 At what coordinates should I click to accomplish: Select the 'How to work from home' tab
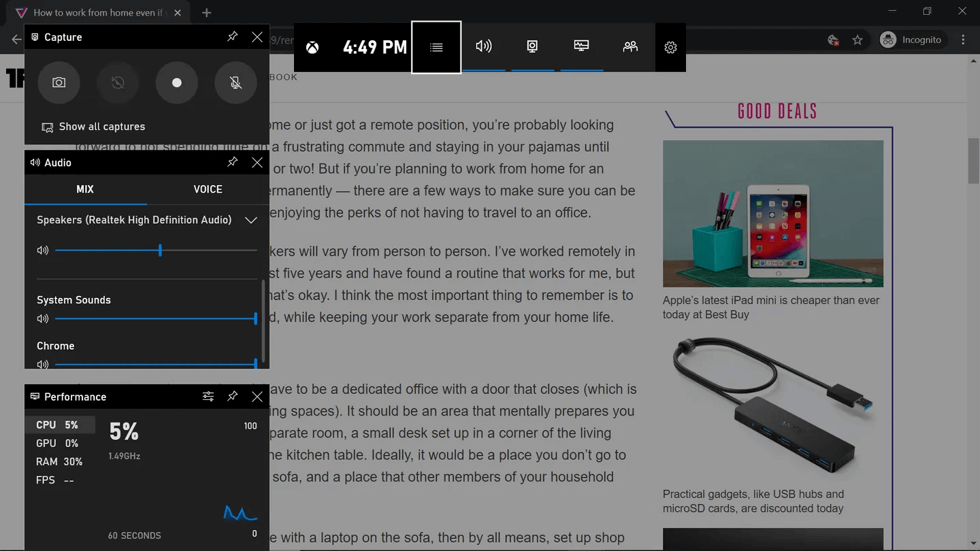pos(99,12)
